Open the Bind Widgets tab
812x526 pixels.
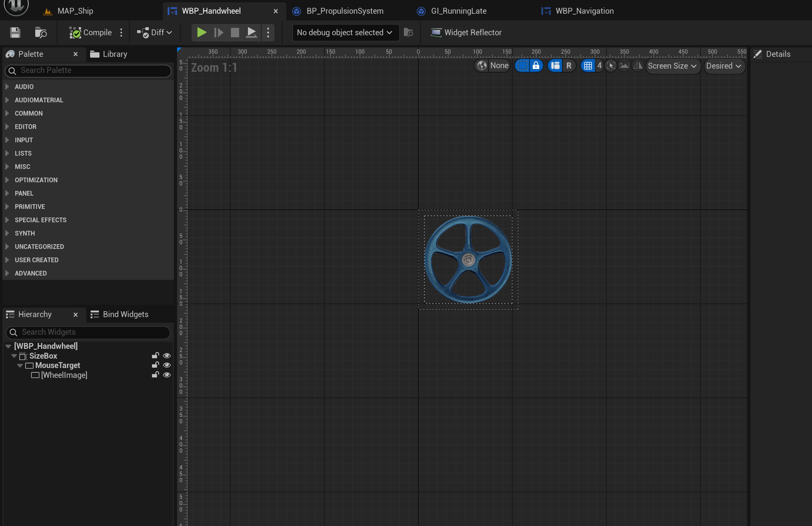119,314
